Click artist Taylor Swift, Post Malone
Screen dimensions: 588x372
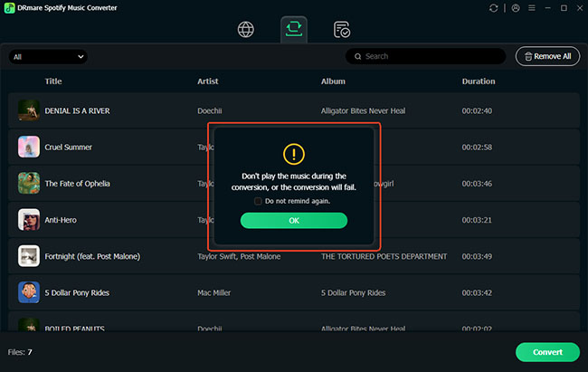(239, 256)
